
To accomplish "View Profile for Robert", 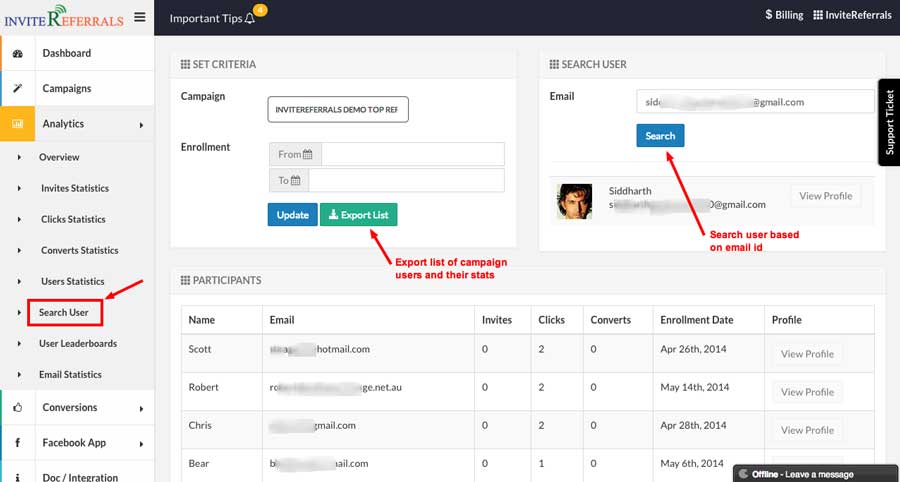I will tap(807, 392).
